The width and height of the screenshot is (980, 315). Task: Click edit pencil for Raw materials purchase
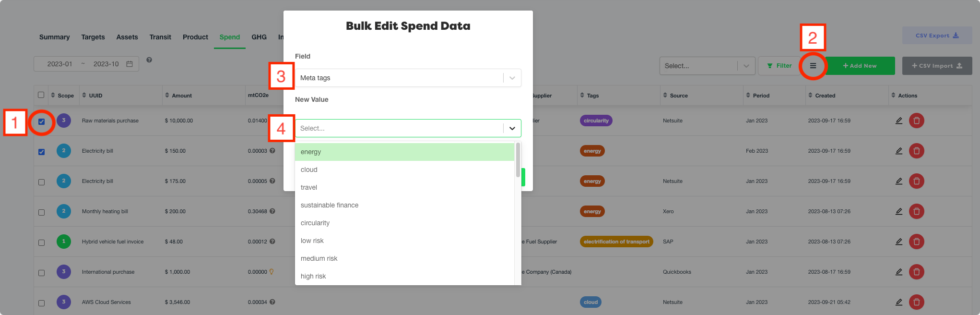899,121
